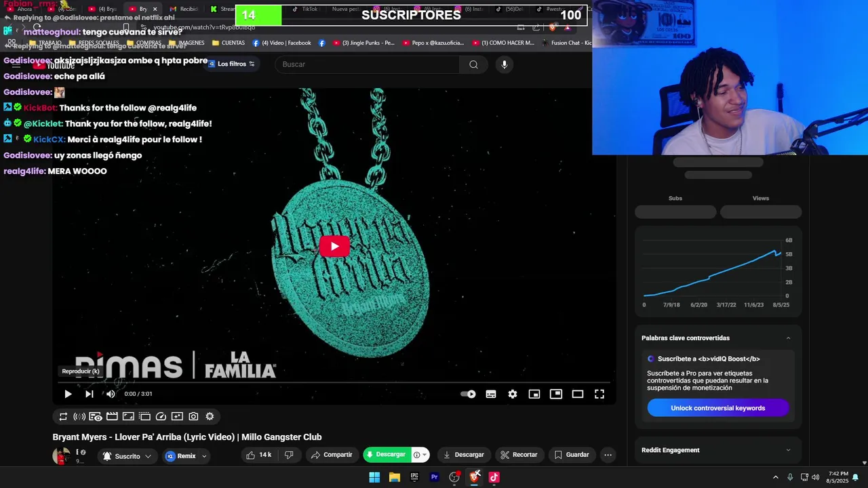Open OBS Studio from the taskbar
868x488 pixels.
(x=454, y=477)
